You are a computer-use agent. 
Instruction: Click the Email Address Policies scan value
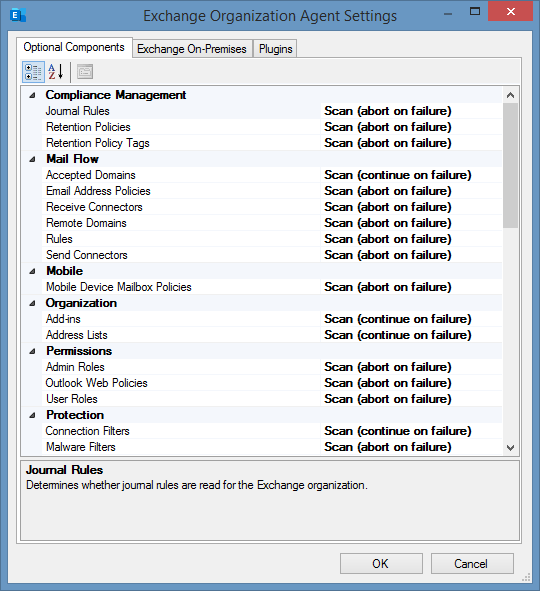coord(412,191)
